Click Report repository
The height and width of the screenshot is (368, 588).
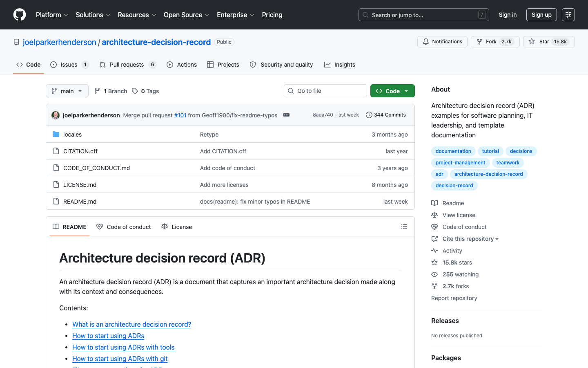coord(454,298)
